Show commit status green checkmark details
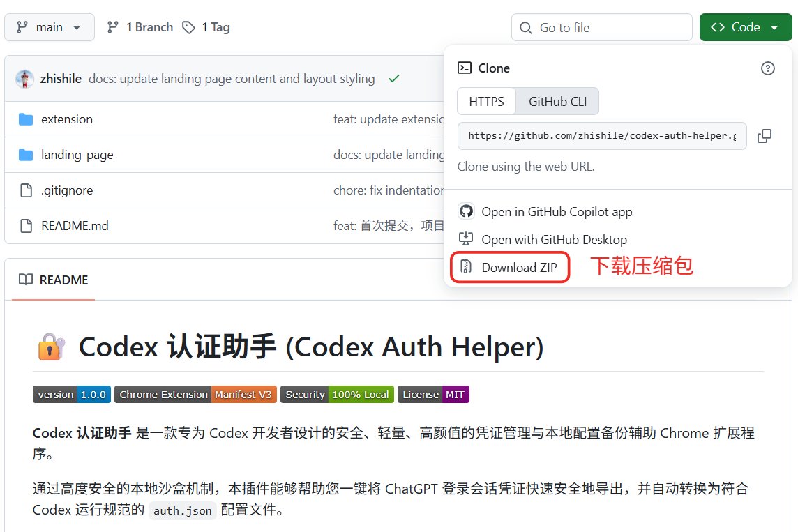 [394, 79]
